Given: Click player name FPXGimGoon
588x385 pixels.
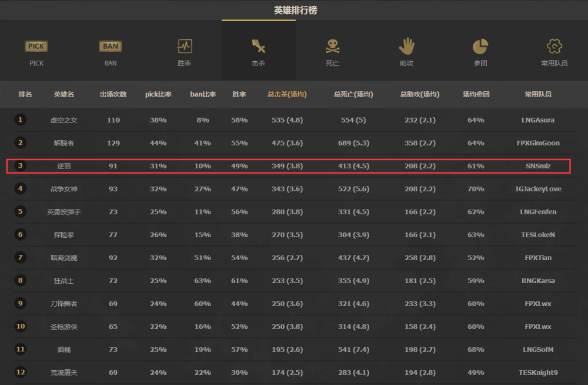Looking at the screenshot, I should (x=538, y=143).
